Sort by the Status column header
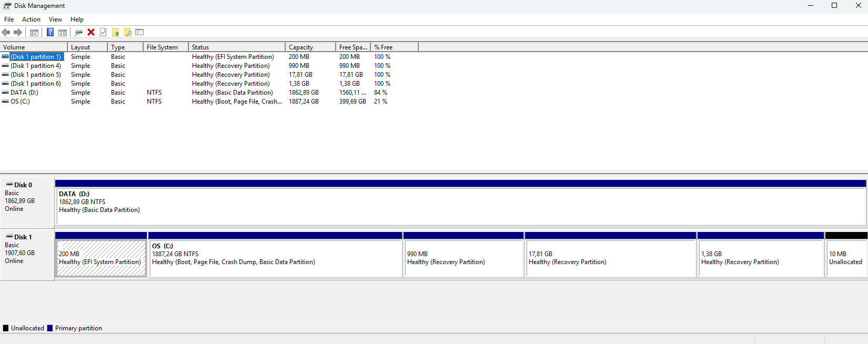 [237, 47]
